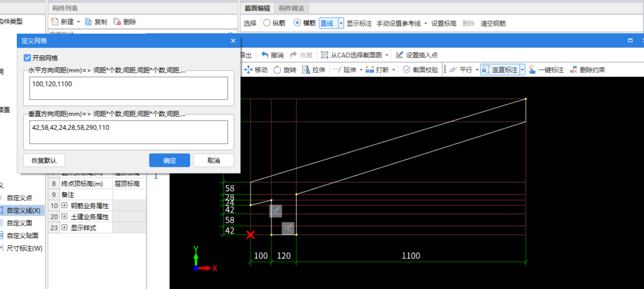Select the 旋转 (rotate) tool

pos(285,70)
